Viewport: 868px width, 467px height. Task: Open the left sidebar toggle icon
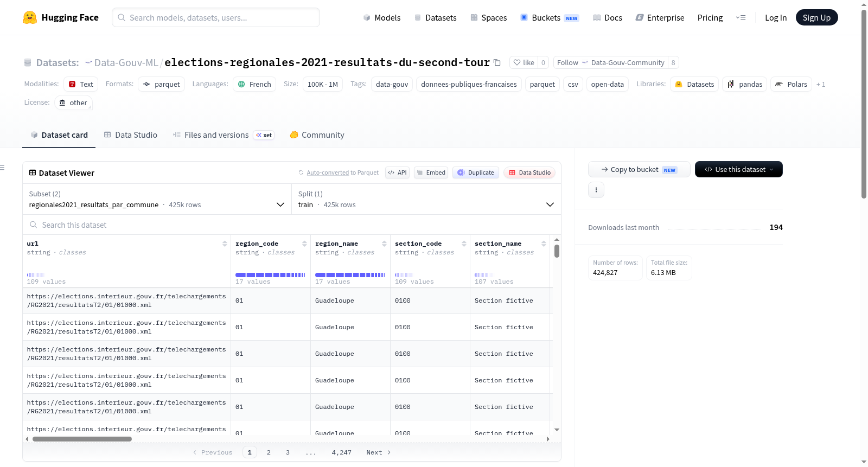tap(3, 168)
